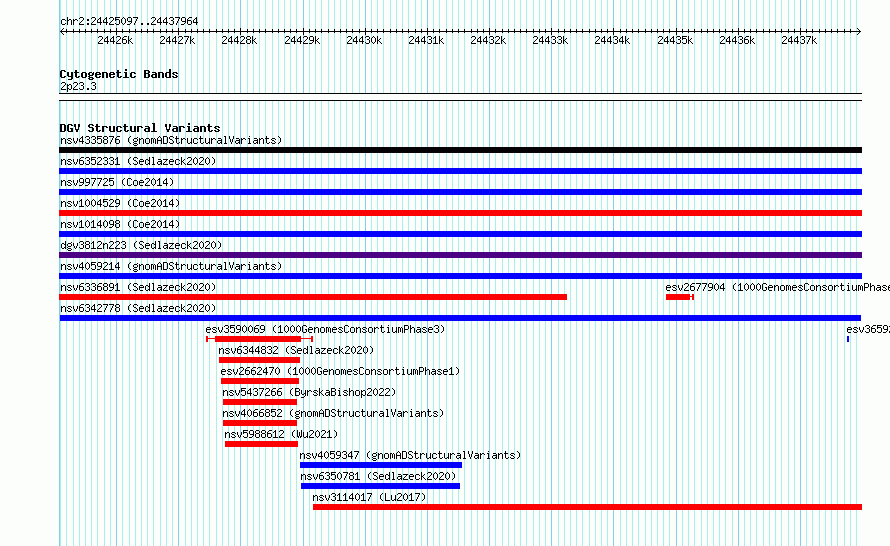Select the black nsv4335876 variant bar
Image resolution: width=890 pixels, height=546 pixels.
click(x=460, y=150)
